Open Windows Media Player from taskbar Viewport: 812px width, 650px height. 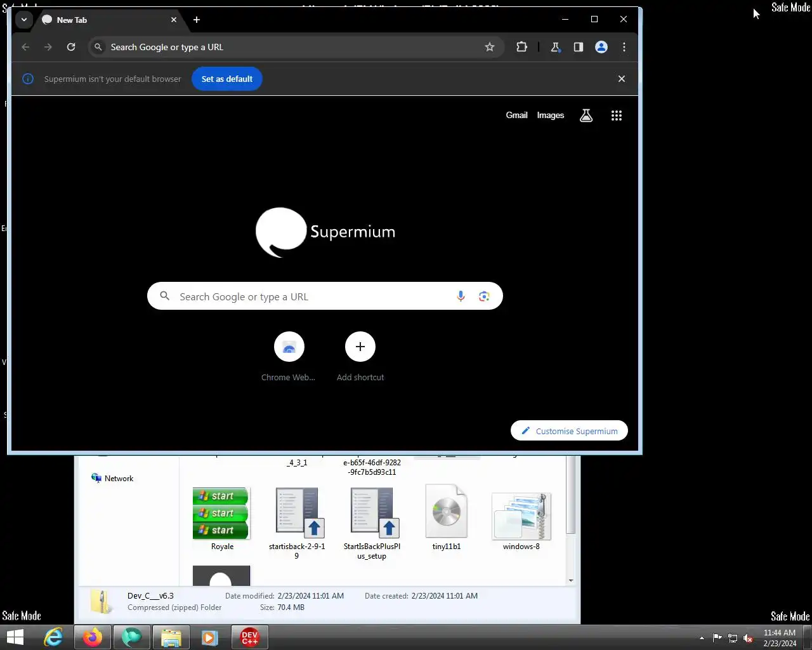(210, 637)
